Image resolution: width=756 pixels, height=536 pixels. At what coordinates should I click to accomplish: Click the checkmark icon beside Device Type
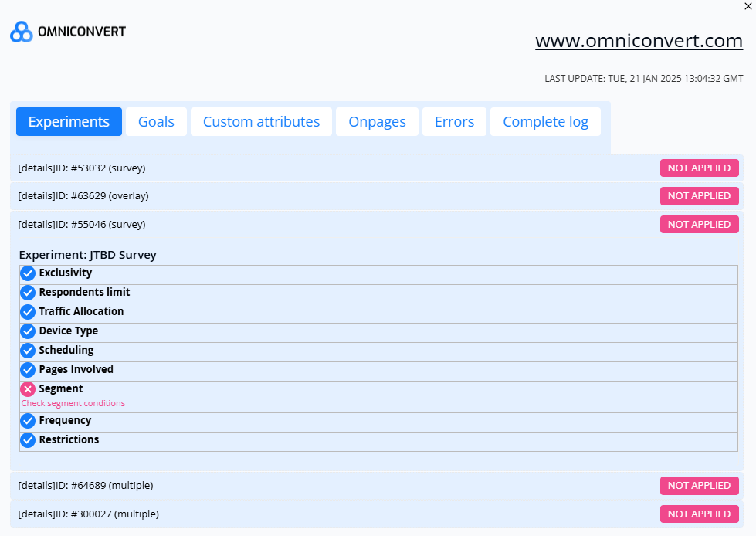pos(28,331)
